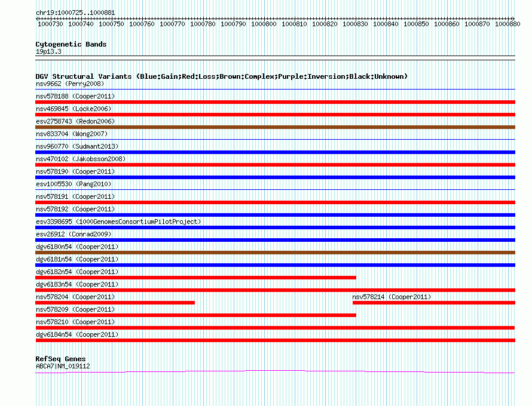Select the nsv578192 (Cooper2011) label

coord(75,209)
